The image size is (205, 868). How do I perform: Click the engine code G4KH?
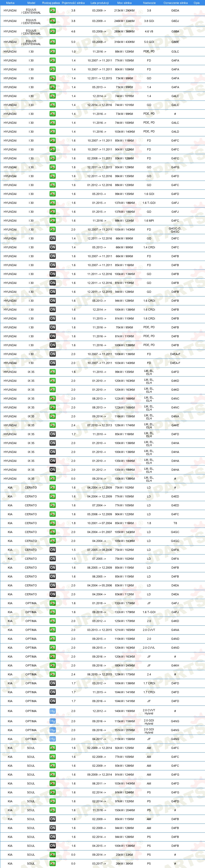(x=175, y=665)
